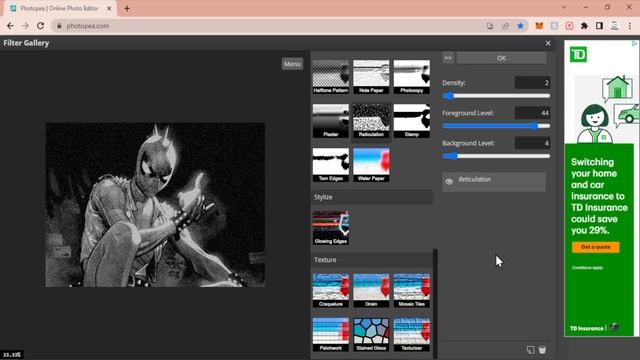
Task: Select the Stamp filter thumbnail
Action: click(411, 121)
